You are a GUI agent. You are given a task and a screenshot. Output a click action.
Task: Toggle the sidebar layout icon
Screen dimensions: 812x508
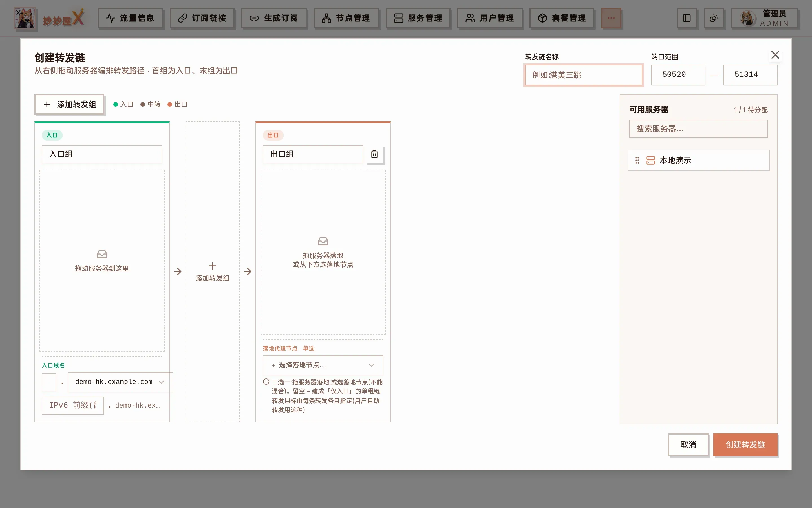click(687, 18)
